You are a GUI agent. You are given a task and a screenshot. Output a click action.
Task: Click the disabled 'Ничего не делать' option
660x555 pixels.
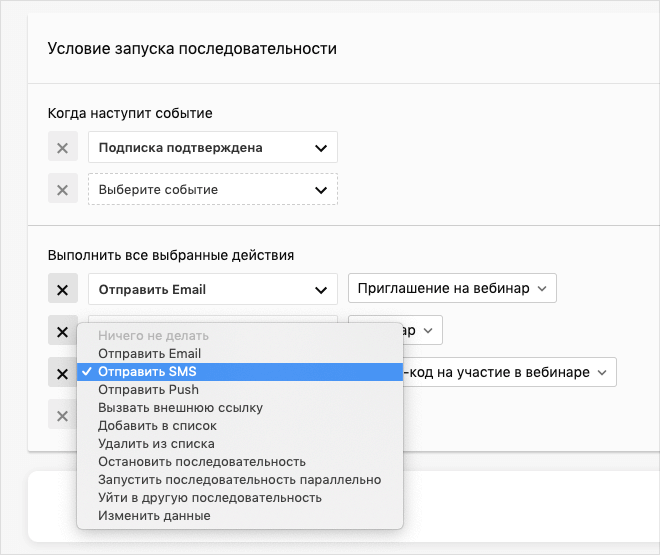pyautogui.click(x=240, y=336)
